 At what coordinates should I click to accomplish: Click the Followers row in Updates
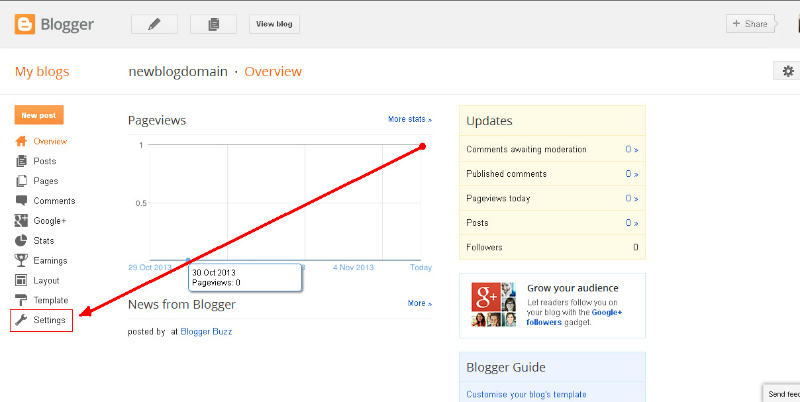(x=552, y=247)
